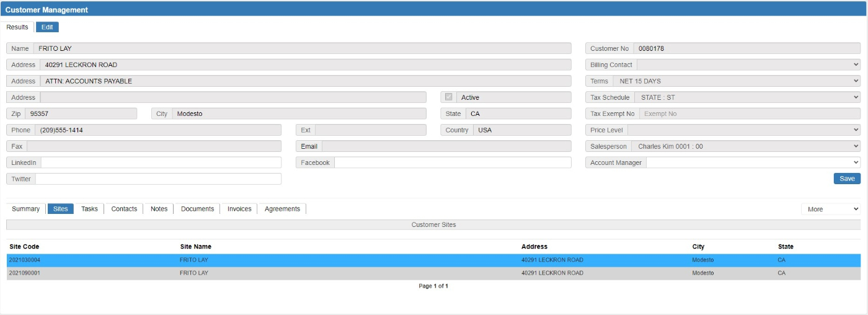Open the Terms dropdown showing NET 15 DAYS
868x315 pixels.
(x=737, y=81)
